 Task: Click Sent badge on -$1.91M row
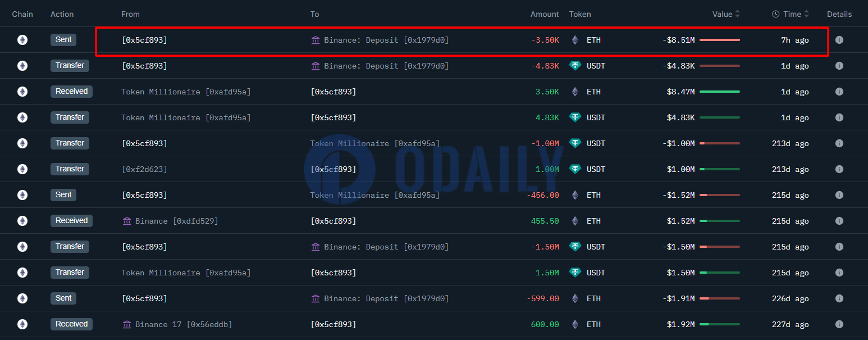[63, 298]
